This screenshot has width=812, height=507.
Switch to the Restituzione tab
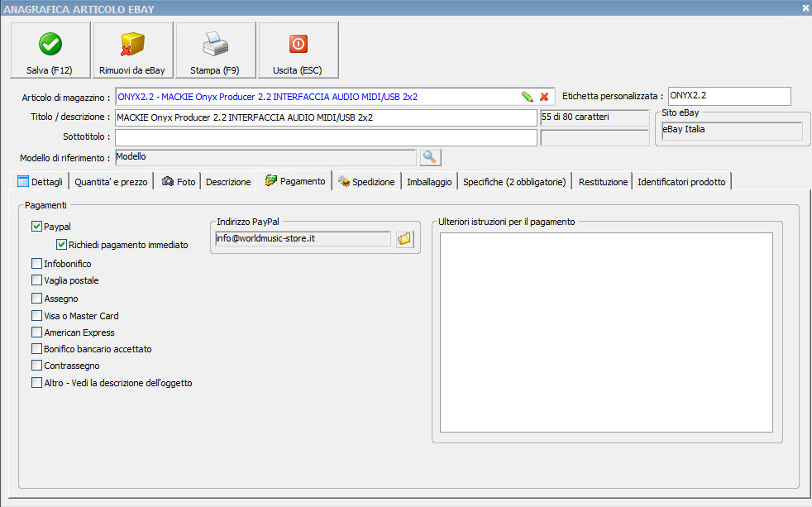coord(603,182)
